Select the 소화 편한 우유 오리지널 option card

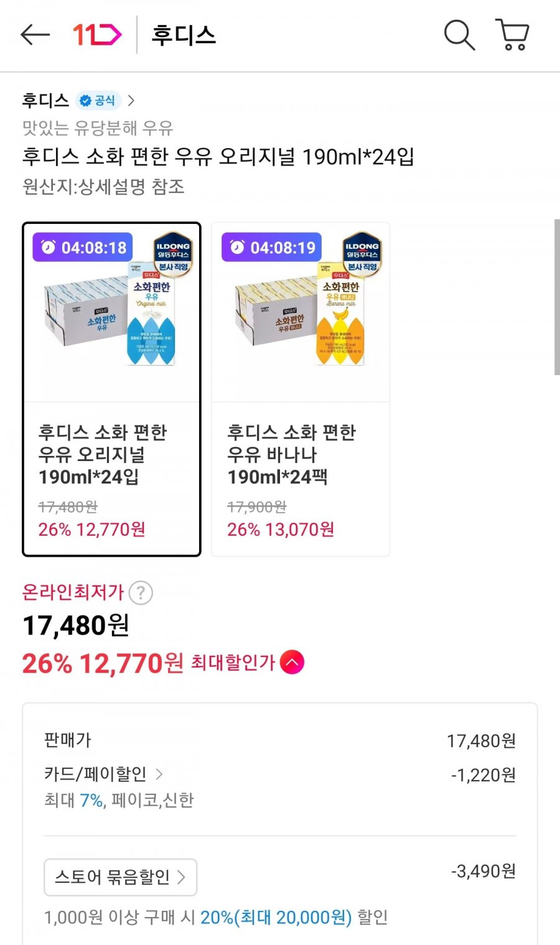click(111, 389)
